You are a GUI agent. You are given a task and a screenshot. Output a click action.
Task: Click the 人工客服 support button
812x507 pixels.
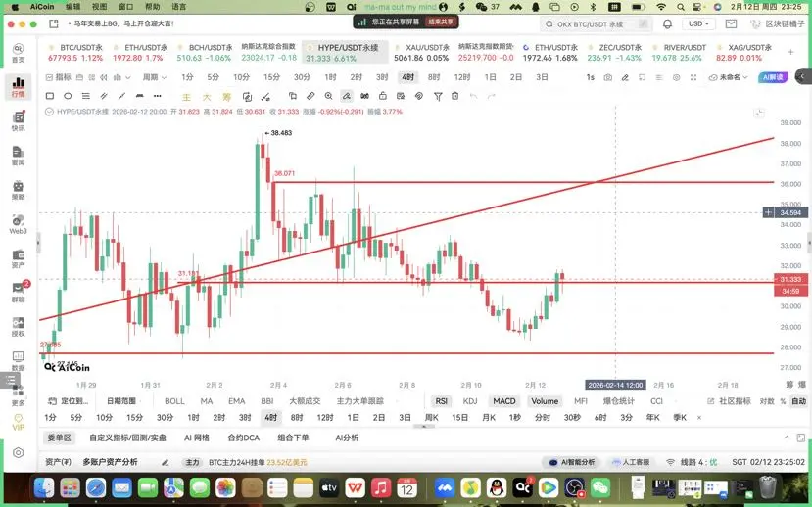pos(630,462)
